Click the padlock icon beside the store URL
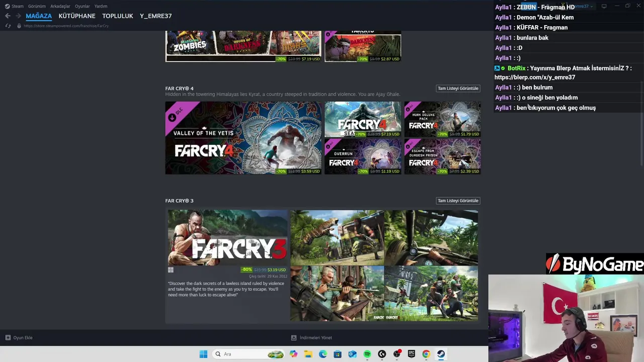The image size is (644, 362). pyautogui.click(x=19, y=26)
